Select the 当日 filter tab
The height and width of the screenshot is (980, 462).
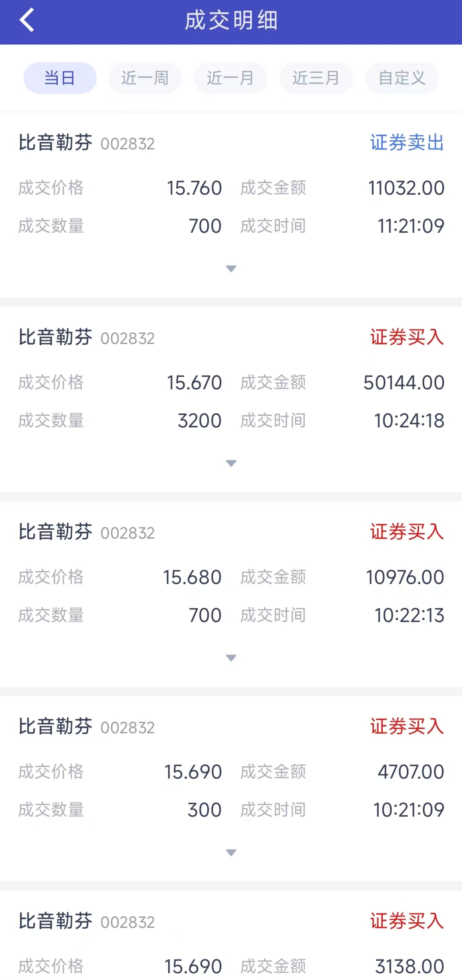tap(60, 78)
